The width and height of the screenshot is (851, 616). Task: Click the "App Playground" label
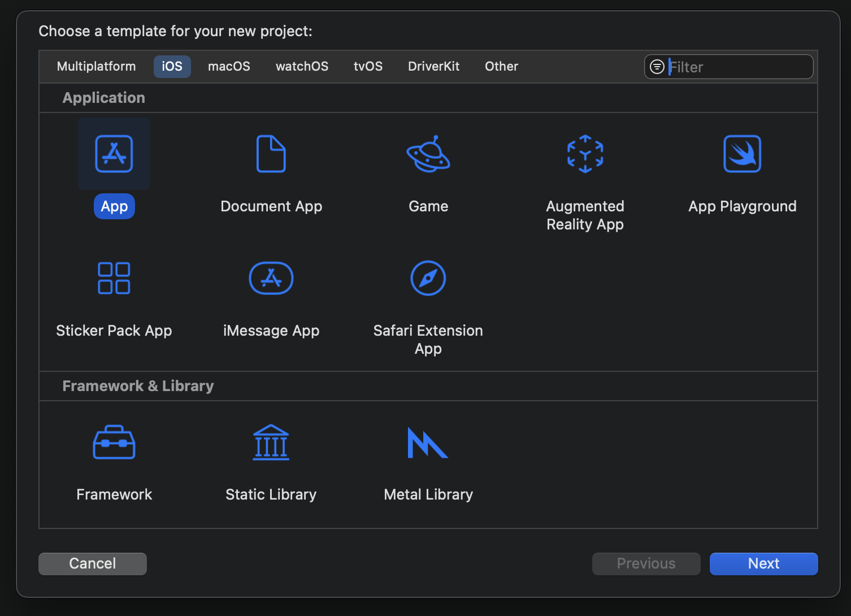tap(743, 206)
